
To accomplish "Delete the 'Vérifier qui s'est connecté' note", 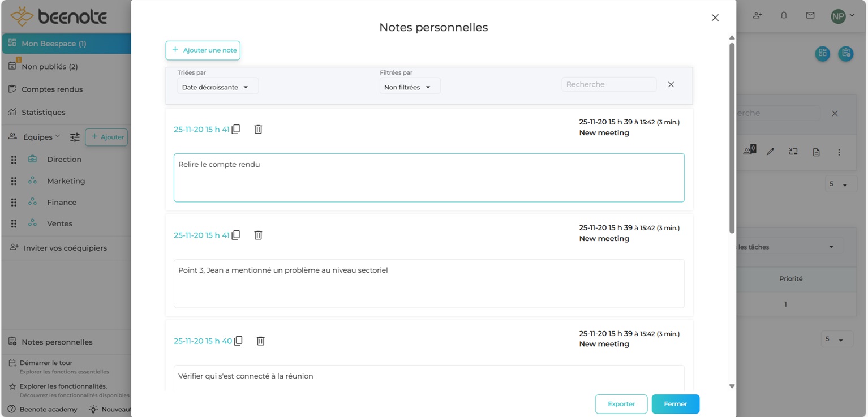I will click(x=260, y=340).
